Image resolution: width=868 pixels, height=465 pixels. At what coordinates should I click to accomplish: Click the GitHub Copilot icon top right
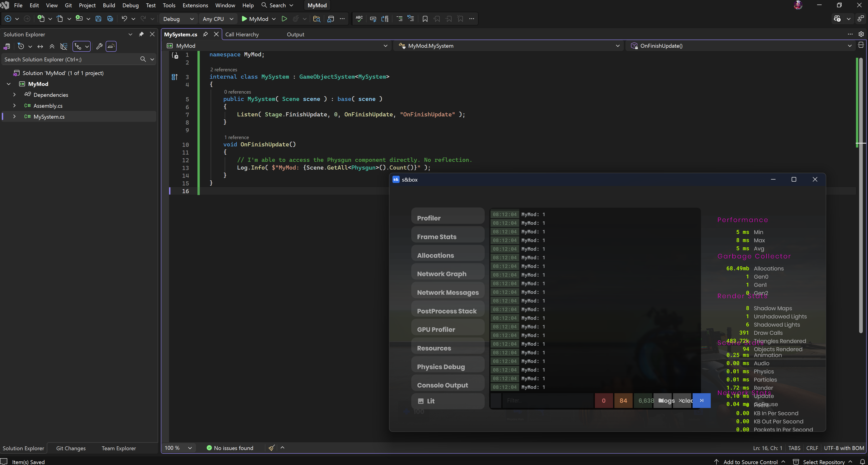837,19
